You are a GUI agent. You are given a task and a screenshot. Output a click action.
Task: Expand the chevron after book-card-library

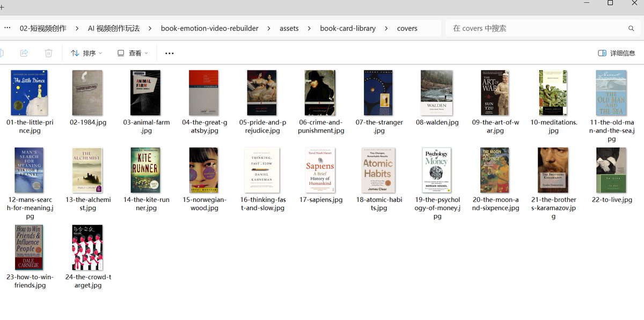[386, 28]
